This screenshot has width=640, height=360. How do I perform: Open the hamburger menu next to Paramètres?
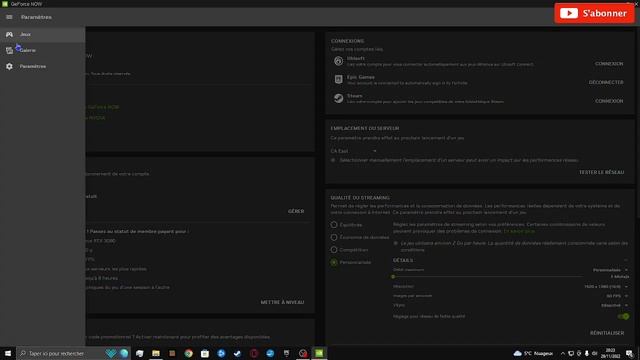pyautogui.click(x=9, y=17)
